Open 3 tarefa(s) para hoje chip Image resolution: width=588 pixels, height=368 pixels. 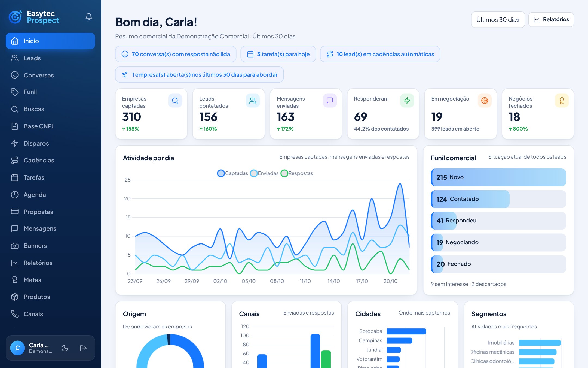(278, 54)
